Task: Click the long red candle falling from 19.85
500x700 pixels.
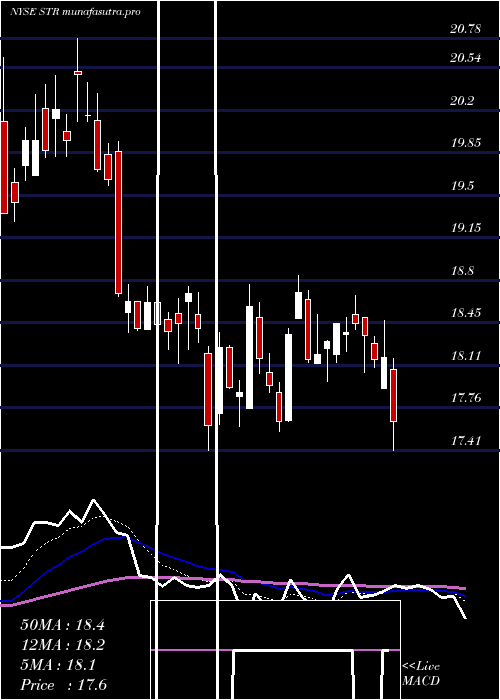Action: click(118, 222)
